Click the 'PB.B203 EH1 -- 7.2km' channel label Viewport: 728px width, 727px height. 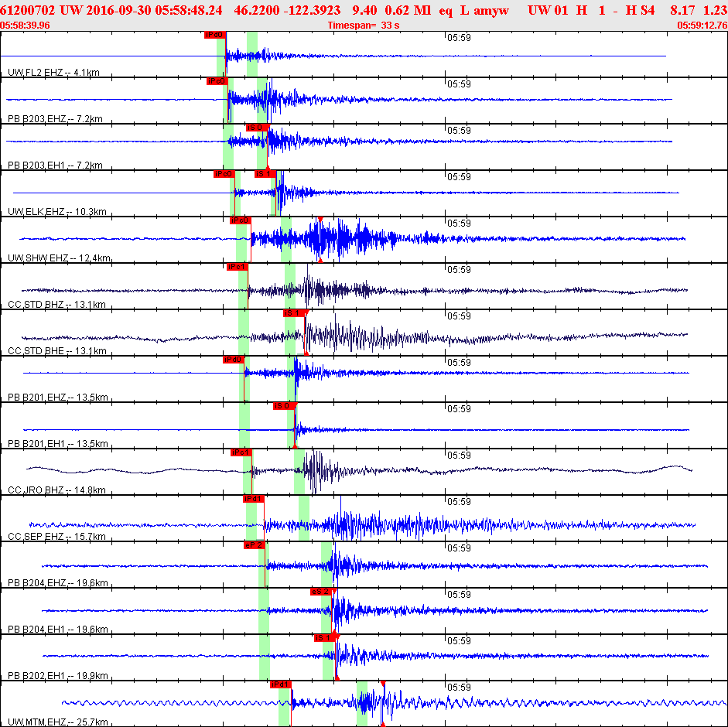coord(55,166)
